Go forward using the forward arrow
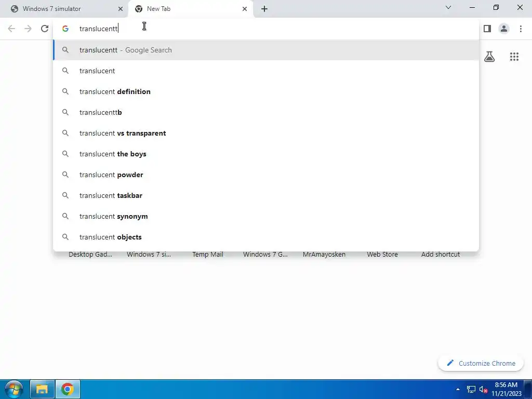This screenshot has height=399, width=532. click(x=28, y=29)
